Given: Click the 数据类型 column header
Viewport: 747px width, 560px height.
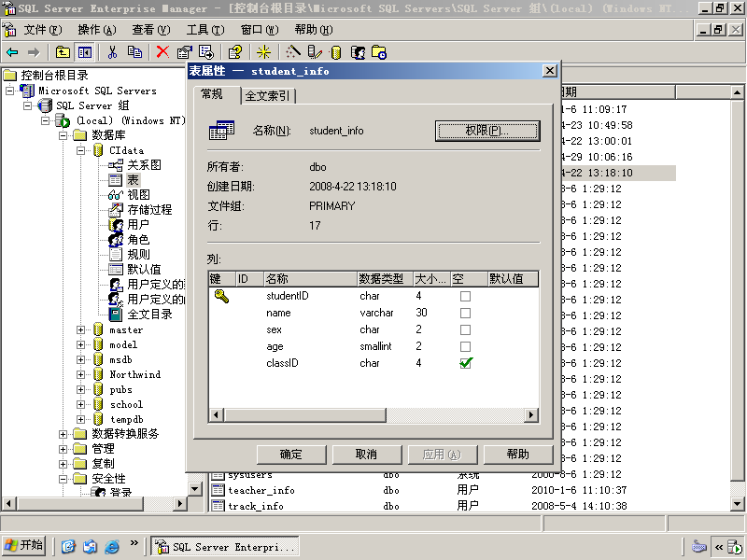Looking at the screenshot, I should click(385, 278).
